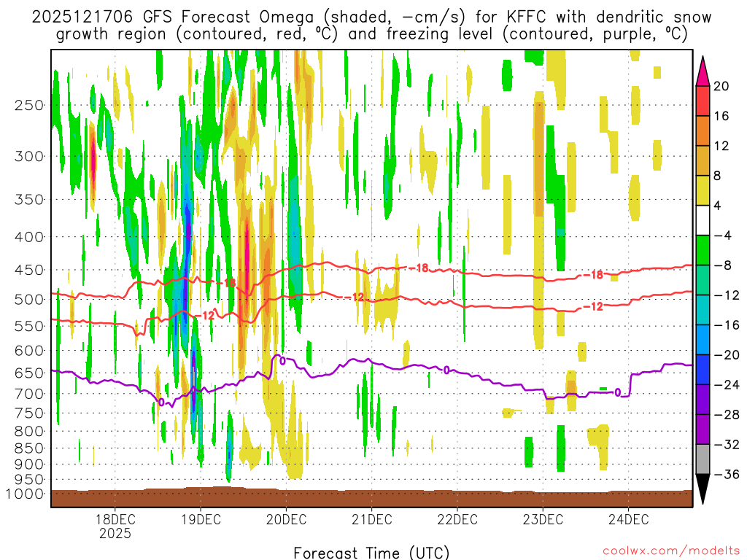Click the colorbar value label -28
747x560 pixels.
[x=727, y=415]
